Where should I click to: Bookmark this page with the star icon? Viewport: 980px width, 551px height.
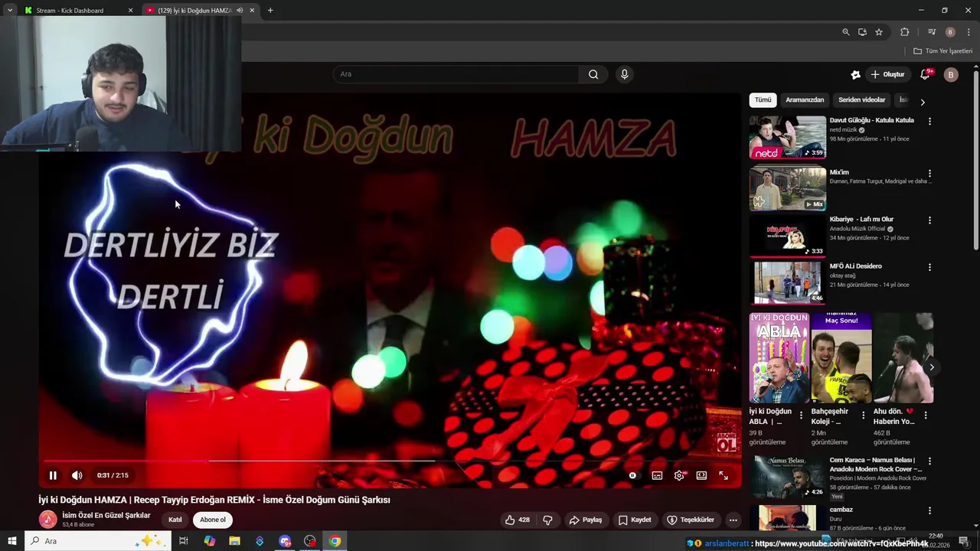[x=879, y=32]
